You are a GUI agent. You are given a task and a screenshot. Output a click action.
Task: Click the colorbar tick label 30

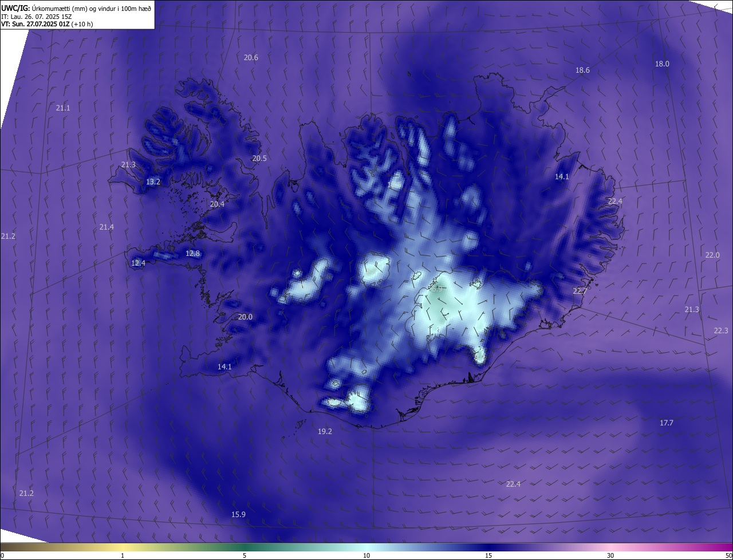click(x=610, y=555)
